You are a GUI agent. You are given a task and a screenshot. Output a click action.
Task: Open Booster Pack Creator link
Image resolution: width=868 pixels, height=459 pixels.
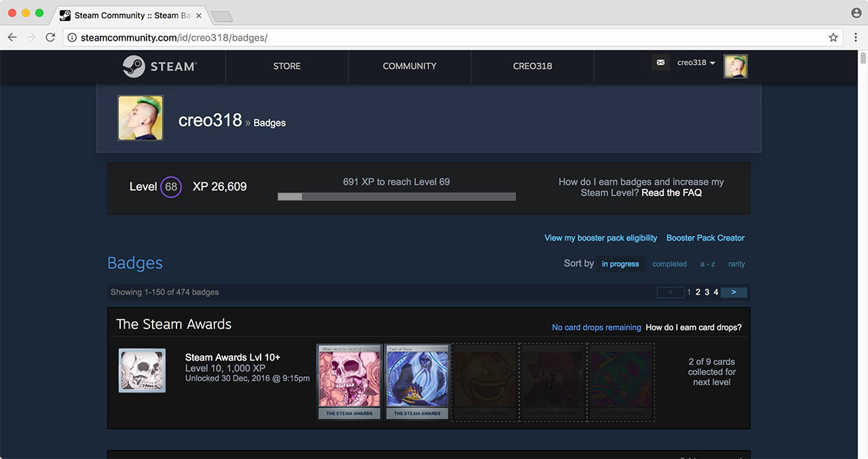[x=705, y=238]
